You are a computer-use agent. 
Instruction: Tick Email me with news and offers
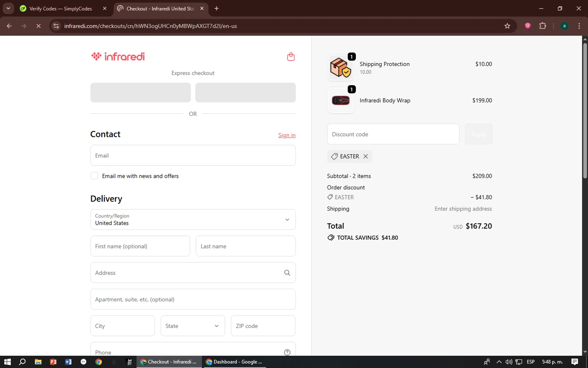pos(94,176)
